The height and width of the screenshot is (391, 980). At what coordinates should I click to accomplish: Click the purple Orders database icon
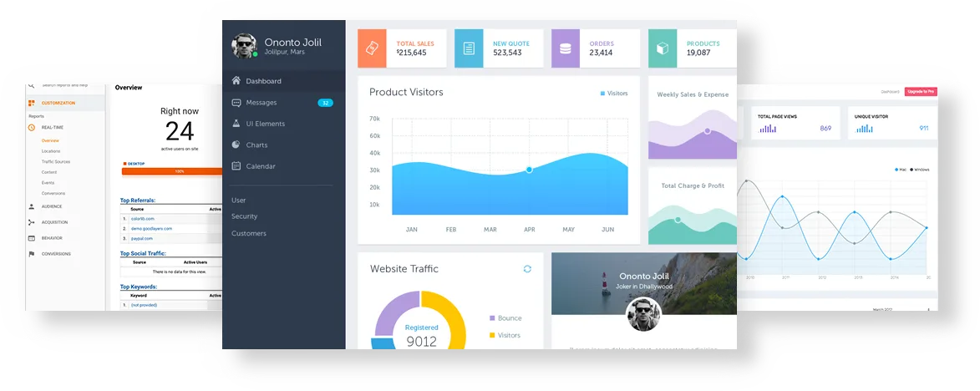point(566,48)
